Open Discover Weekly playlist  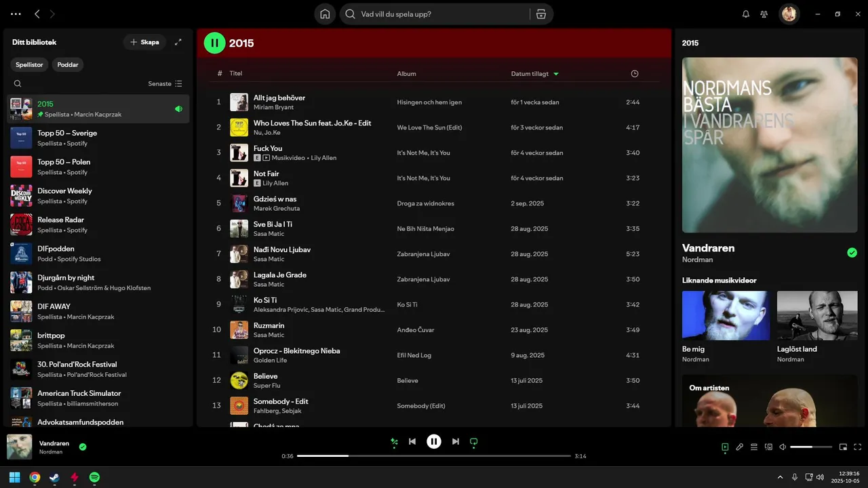point(98,196)
